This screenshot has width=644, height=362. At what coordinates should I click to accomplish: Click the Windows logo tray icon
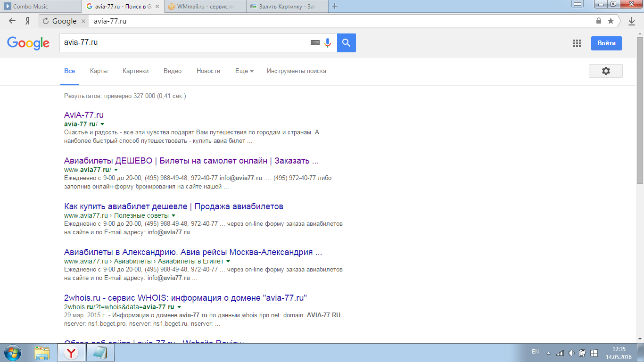click(x=594, y=353)
